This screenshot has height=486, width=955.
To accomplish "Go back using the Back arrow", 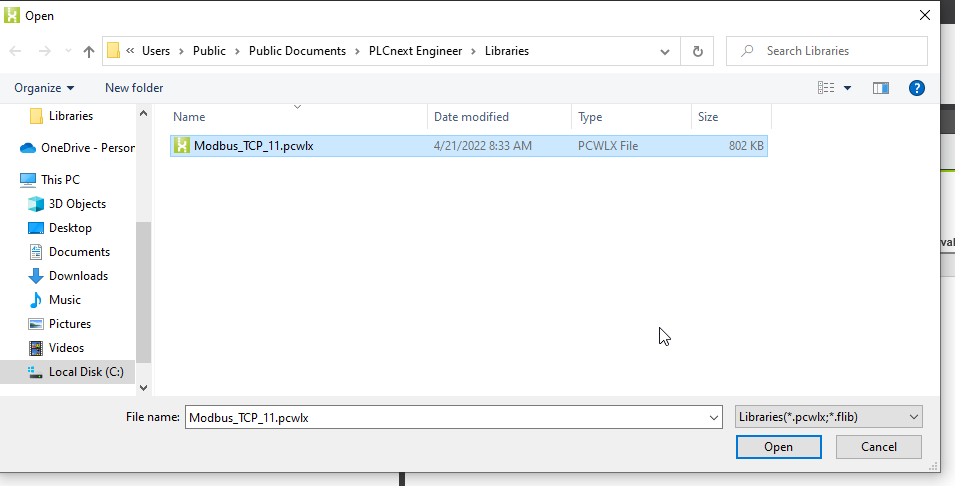I will tap(16, 51).
